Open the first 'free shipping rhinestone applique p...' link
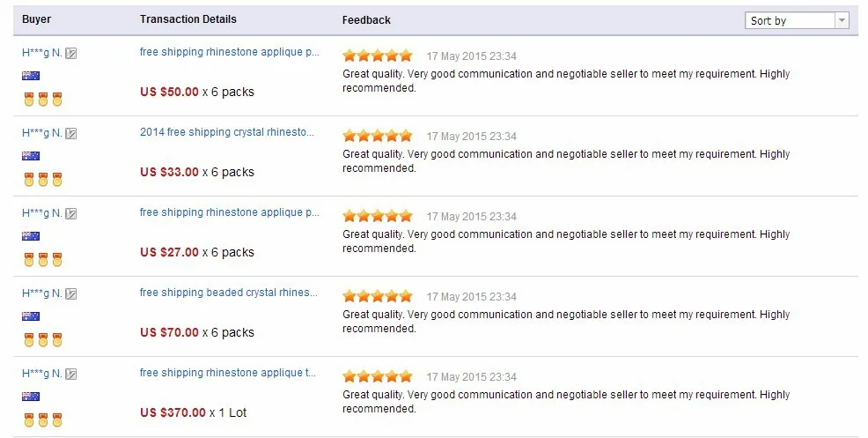Image resolution: width=868 pixels, height=438 pixels. (230, 52)
